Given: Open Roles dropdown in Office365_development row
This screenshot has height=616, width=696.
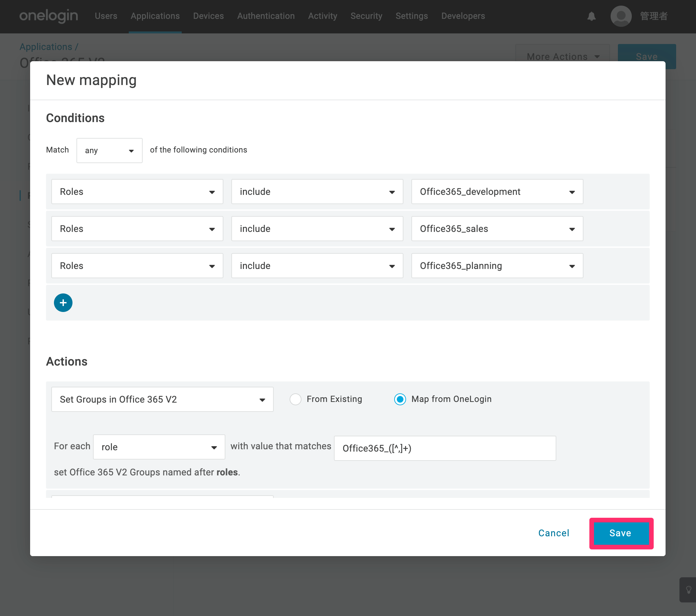Looking at the screenshot, I should [137, 192].
